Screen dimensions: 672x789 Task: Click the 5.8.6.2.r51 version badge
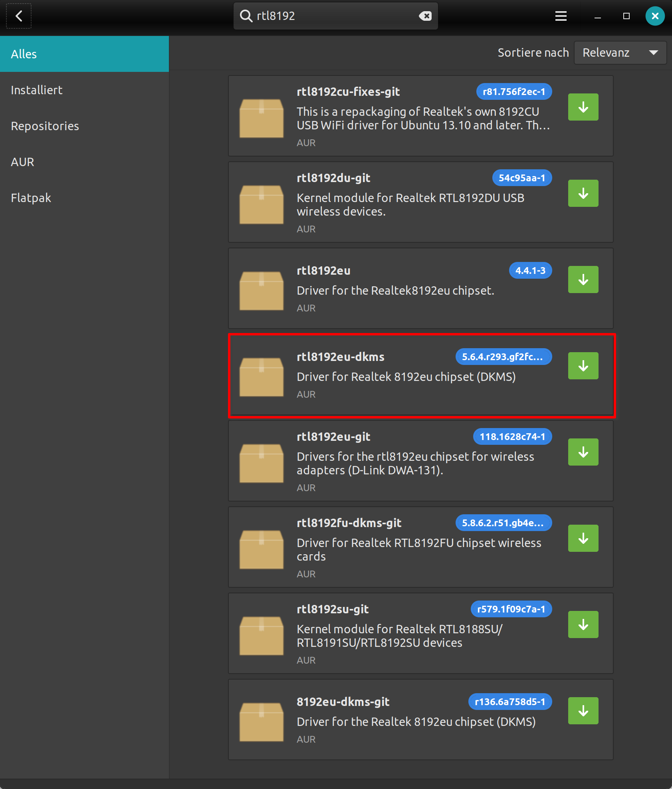(503, 523)
